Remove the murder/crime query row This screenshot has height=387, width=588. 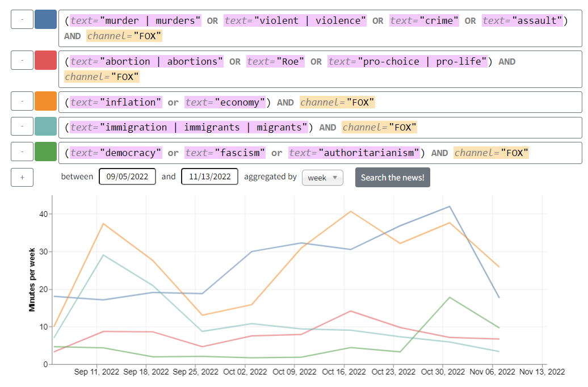[x=22, y=19]
